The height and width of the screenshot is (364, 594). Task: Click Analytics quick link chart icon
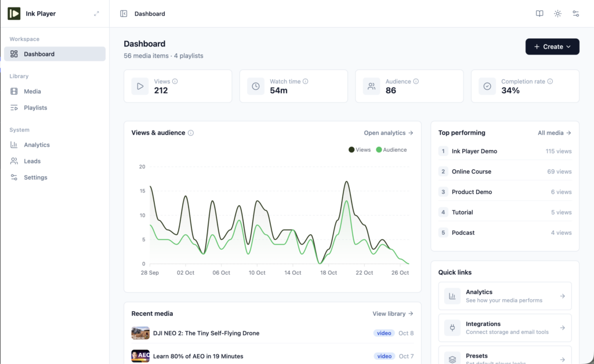click(452, 296)
